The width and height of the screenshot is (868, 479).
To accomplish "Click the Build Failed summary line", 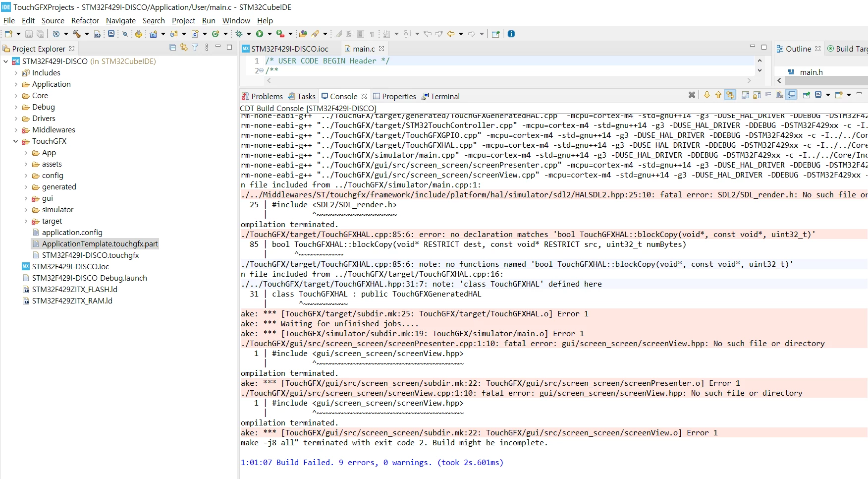I will [372, 463].
